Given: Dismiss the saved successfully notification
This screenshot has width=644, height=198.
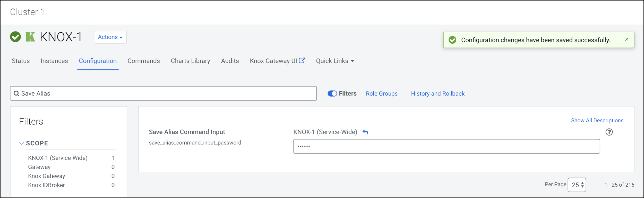Looking at the screenshot, I should tap(626, 39).
